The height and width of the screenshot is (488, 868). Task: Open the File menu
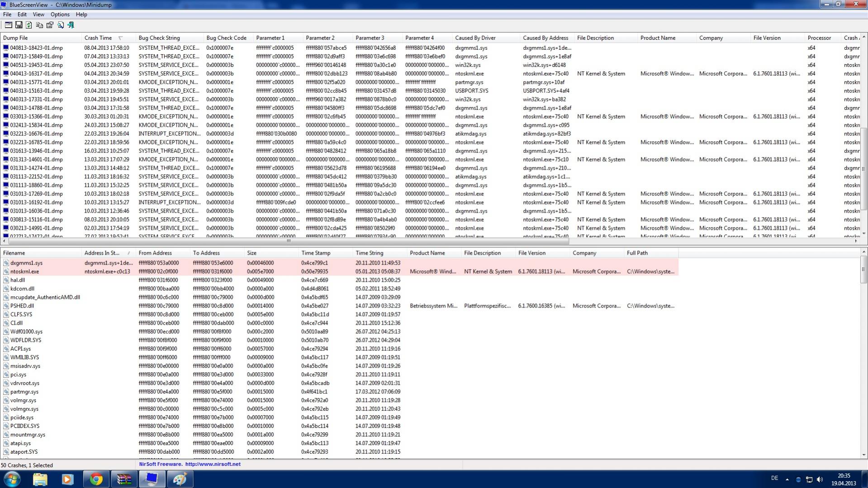[x=7, y=14]
